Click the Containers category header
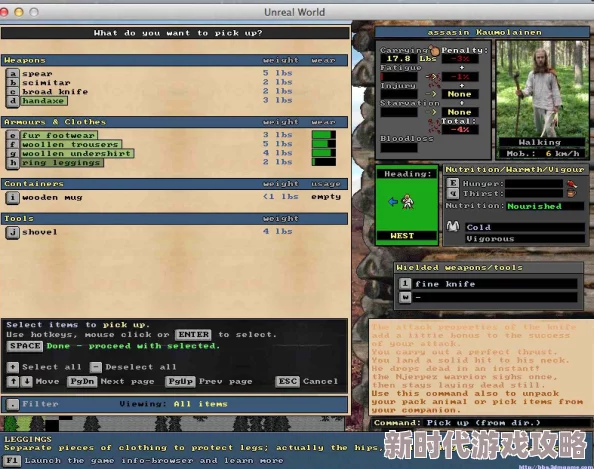 (174, 184)
